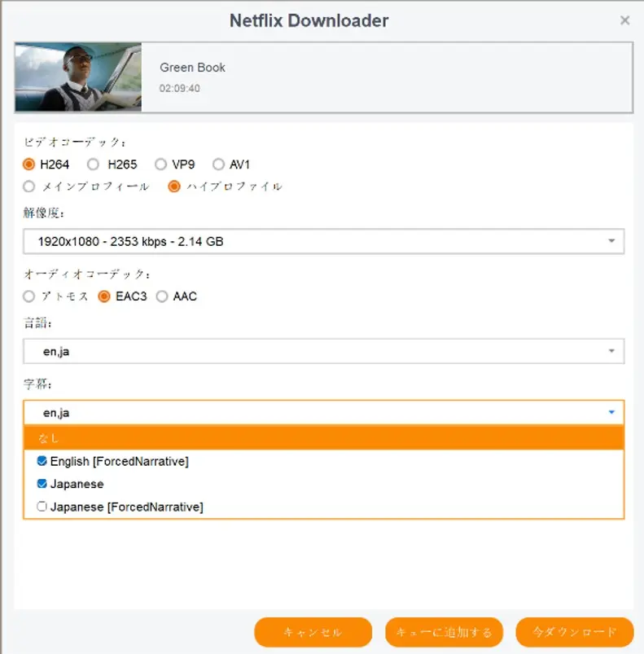This screenshot has height=654, width=644.
Task: Choose なし in the subtitle list
Action: pos(323,438)
